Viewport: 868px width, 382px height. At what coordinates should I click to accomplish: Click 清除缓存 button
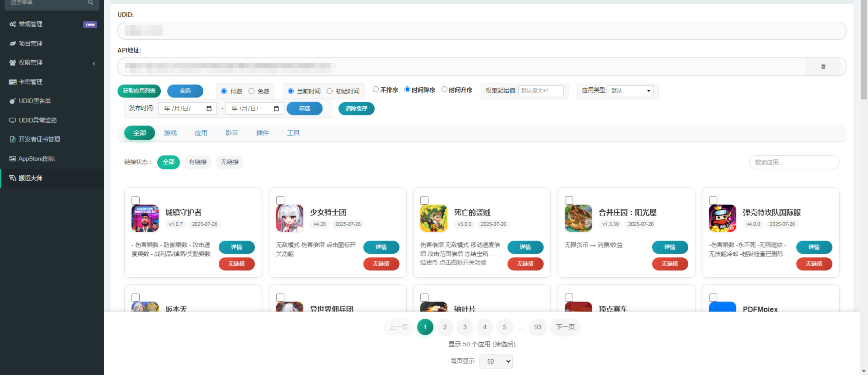tap(356, 108)
